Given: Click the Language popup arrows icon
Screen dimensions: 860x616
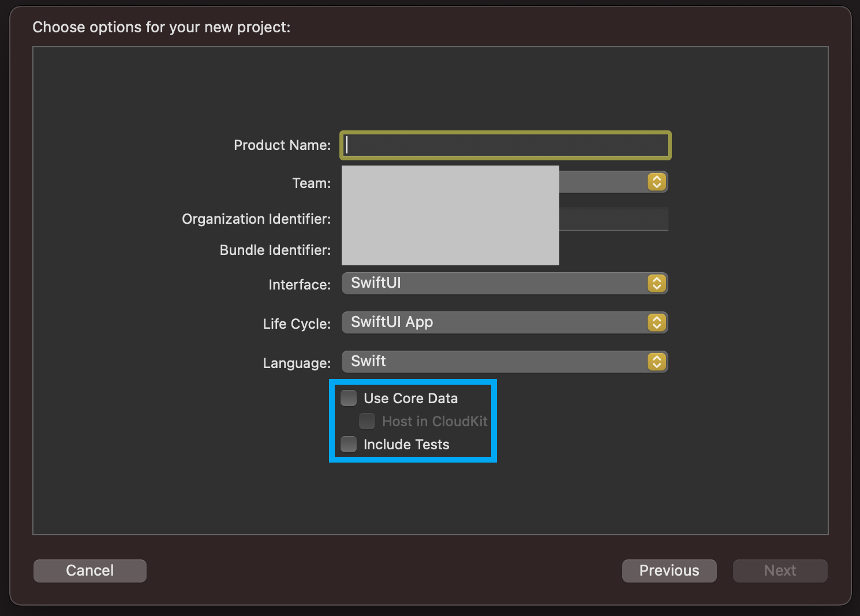Looking at the screenshot, I should point(656,362).
